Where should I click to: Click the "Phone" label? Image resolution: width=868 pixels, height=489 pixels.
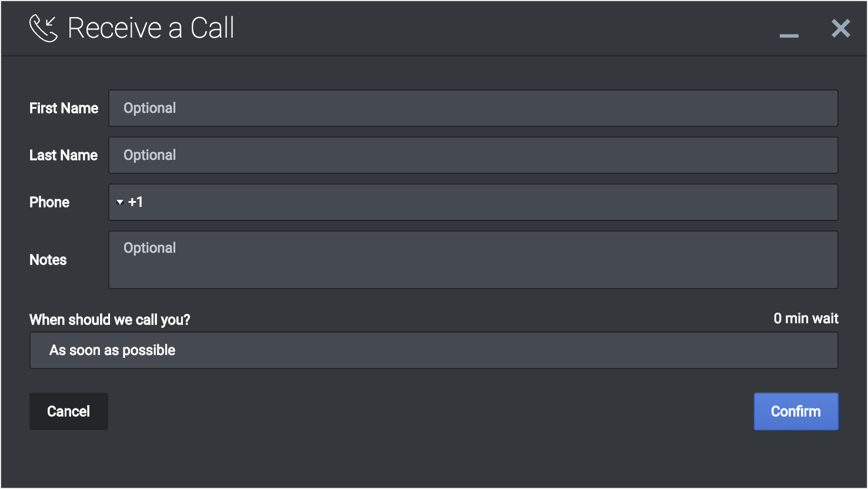(49, 202)
